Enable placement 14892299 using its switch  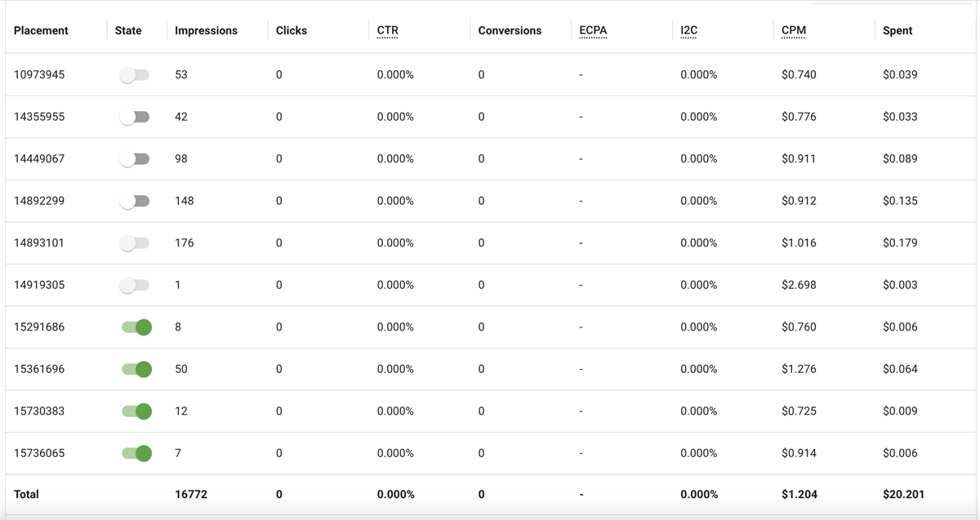pos(135,200)
